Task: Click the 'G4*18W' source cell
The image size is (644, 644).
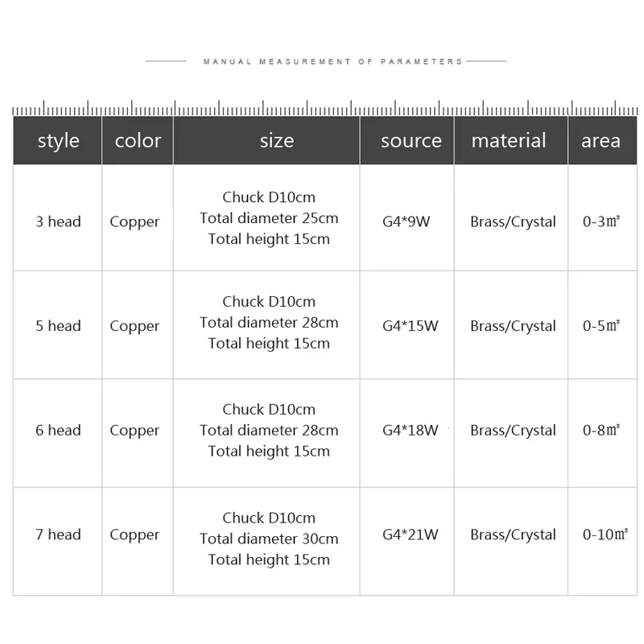Action: [411, 431]
